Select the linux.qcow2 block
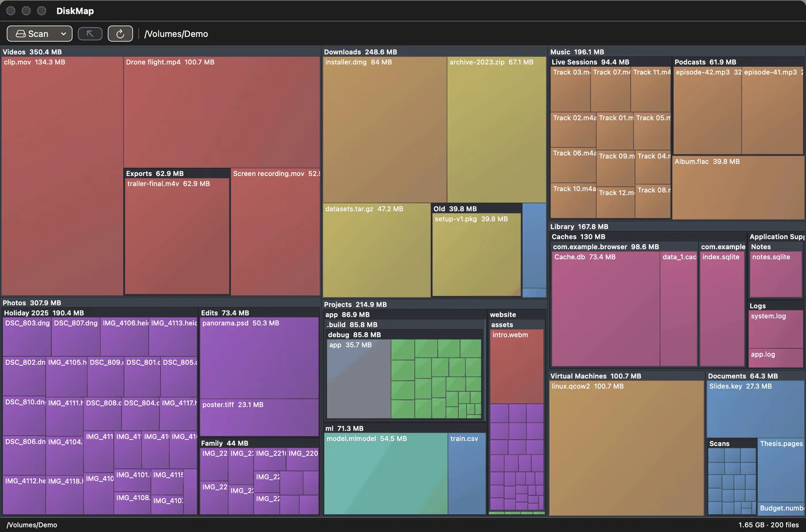The height and width of the screenshot is (532, 806). tap(626, 448)
